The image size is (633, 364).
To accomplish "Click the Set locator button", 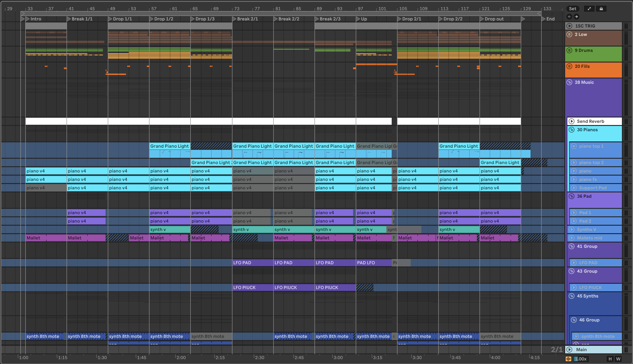I will (572, 9).
